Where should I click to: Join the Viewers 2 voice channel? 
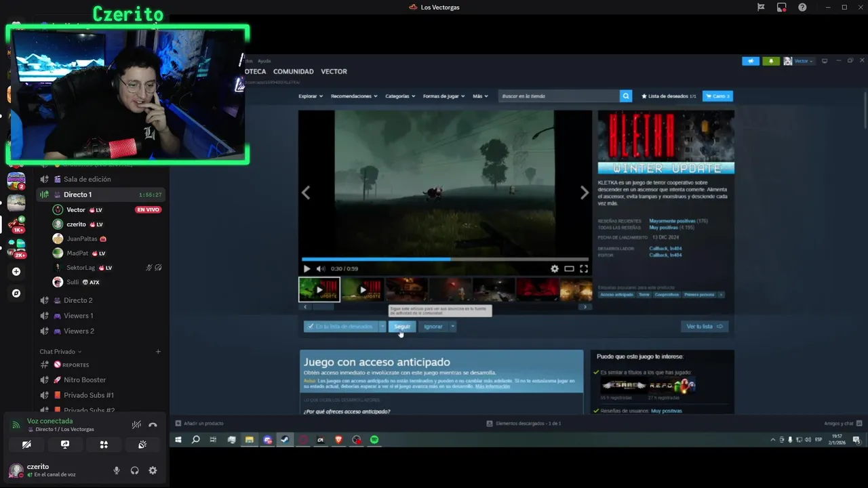coord(102,331)
